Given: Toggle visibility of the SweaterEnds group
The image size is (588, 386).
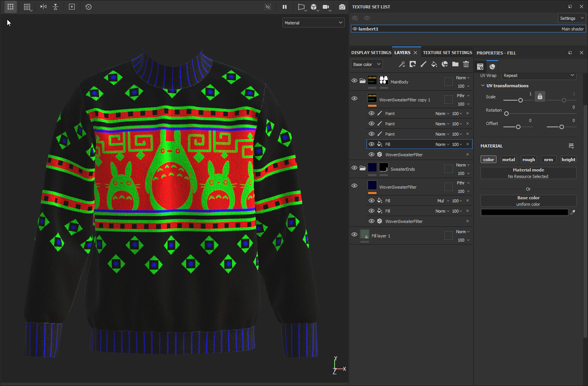Looking at the screenshot, I should tap(354, 168).
